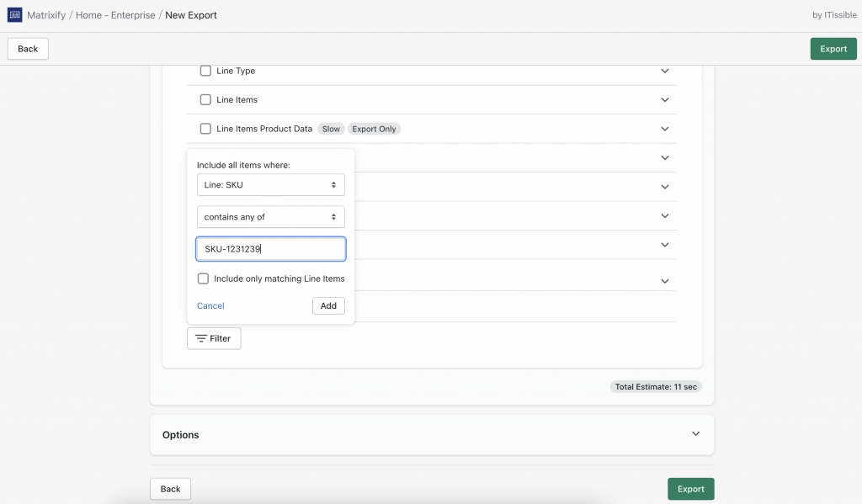Click the Add button in the filter popup
This screenshot has height=504, width=862.
pos(328,305)
